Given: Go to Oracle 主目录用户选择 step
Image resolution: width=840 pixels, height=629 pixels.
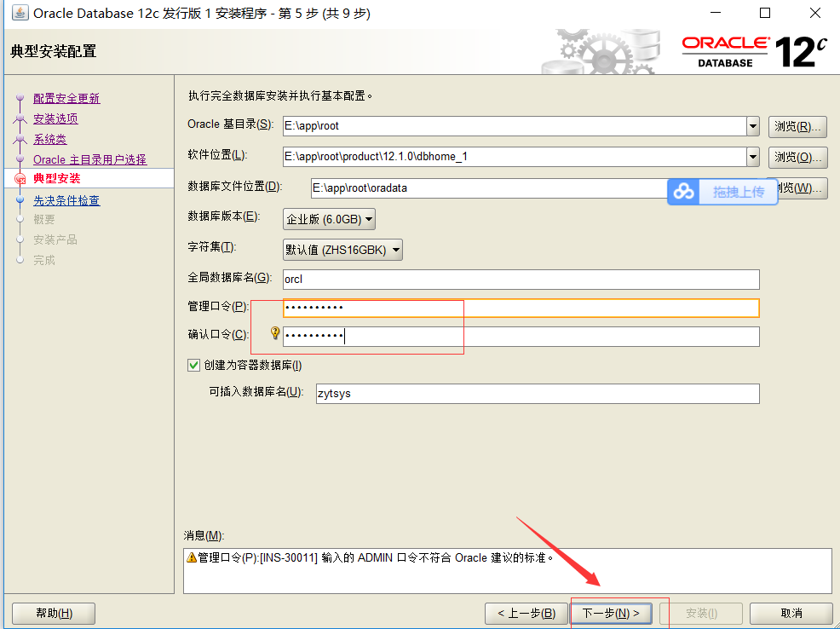Looking at the screenshot, I should [x=89, y=159].
